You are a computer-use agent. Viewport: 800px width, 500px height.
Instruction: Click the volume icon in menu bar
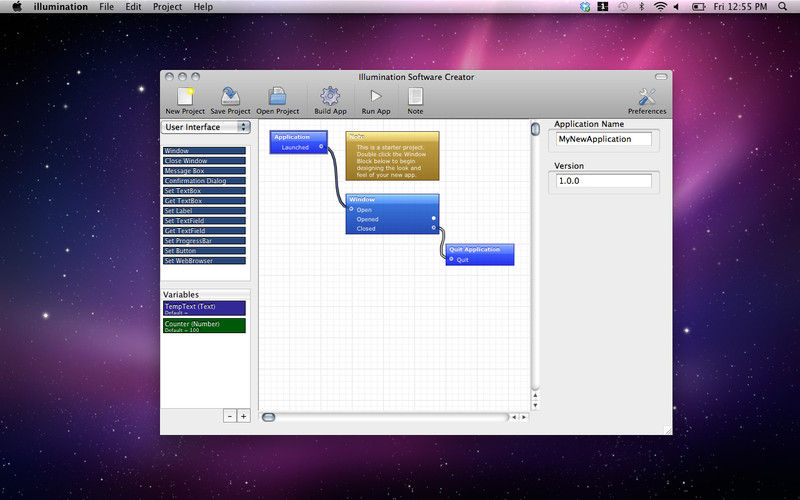[x=677, y=7]
